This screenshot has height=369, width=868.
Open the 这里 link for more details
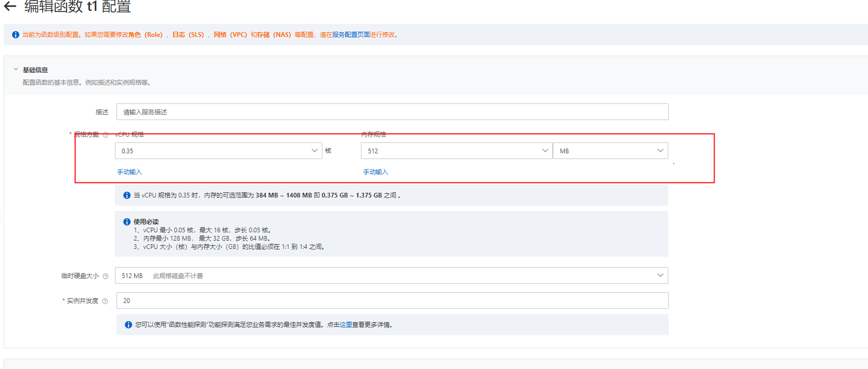(346, 325)
